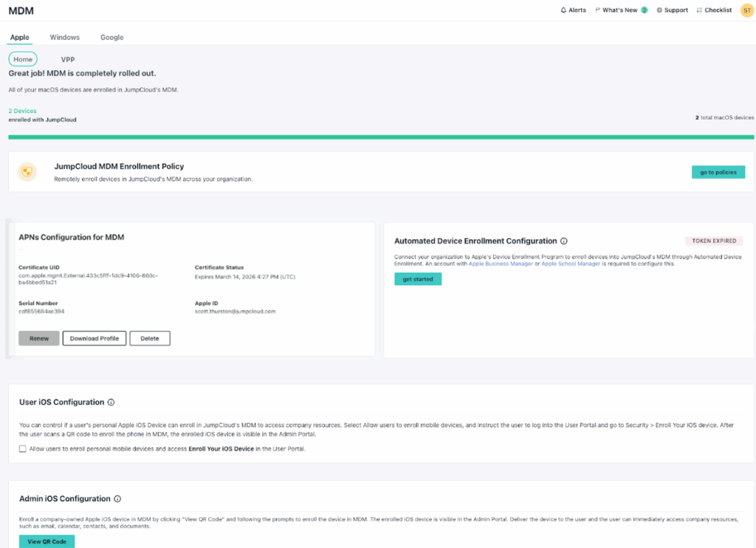Click the Download Profile button
756x548 pixels.
(x=94, y=338)
